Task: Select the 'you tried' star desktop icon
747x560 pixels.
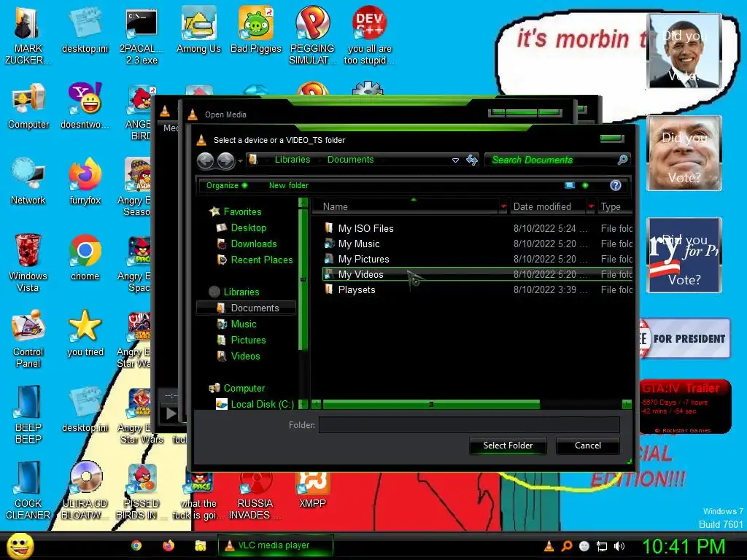Action: click(x=85, y=333)
